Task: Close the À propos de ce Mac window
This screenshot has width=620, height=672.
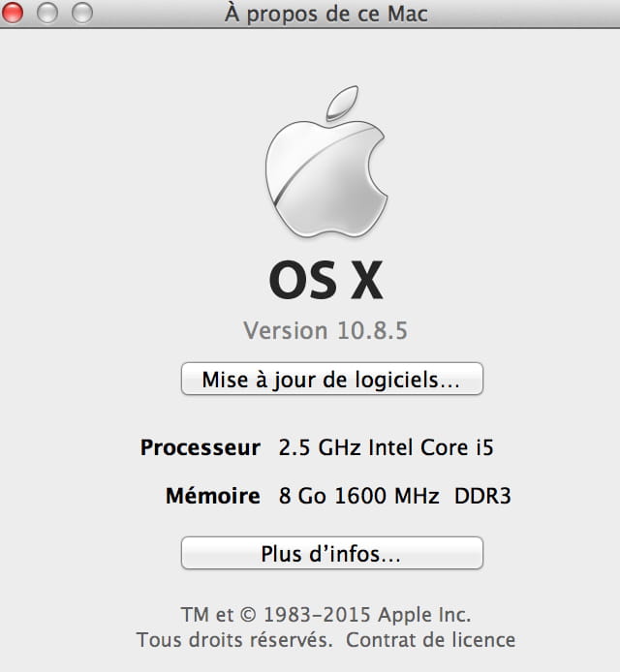Action: (x=15, y=15)
